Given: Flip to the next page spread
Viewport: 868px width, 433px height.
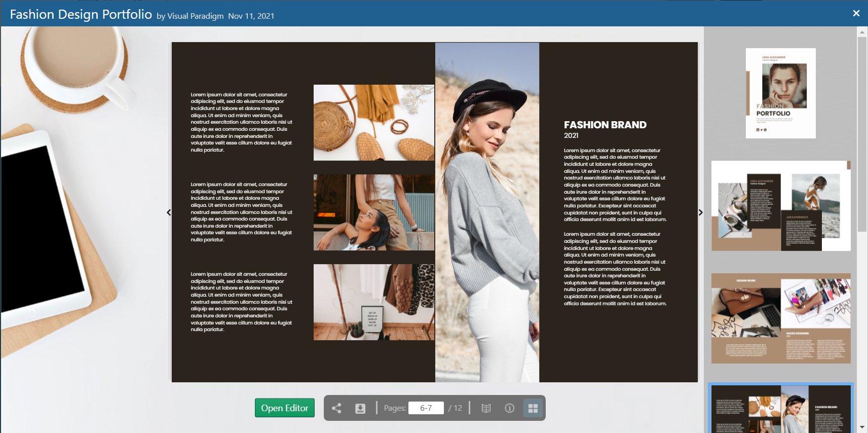Looking at the screenshot, I should tap(701, 212).
